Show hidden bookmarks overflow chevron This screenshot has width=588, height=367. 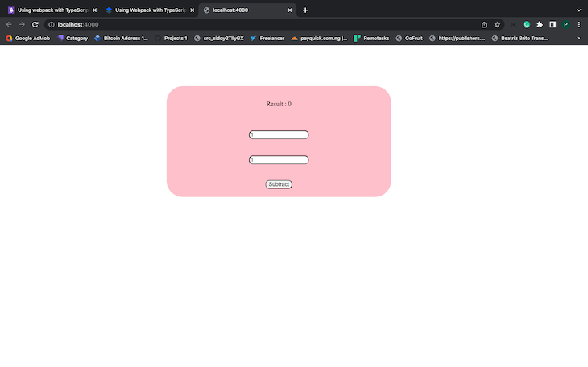(x=578, y=38)
